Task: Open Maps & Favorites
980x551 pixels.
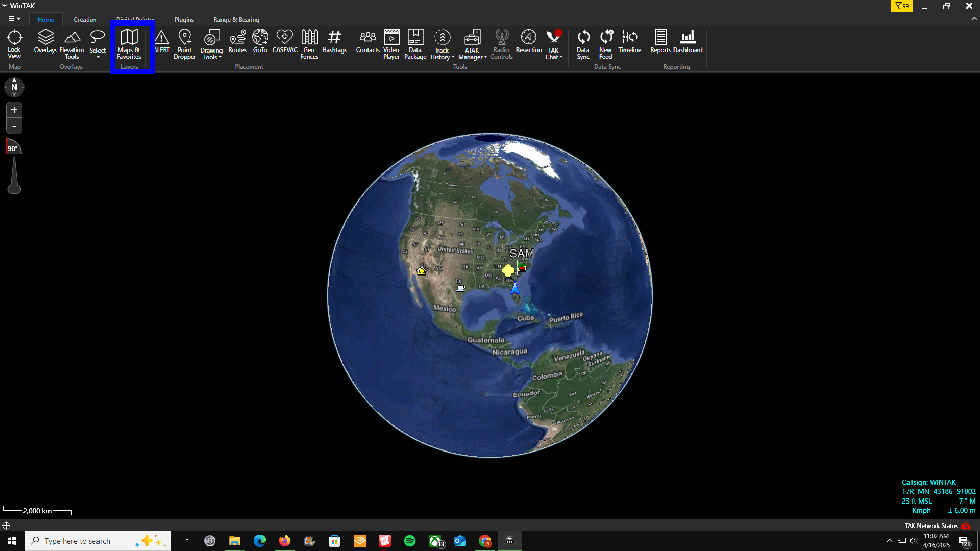Action: (129, 44)
